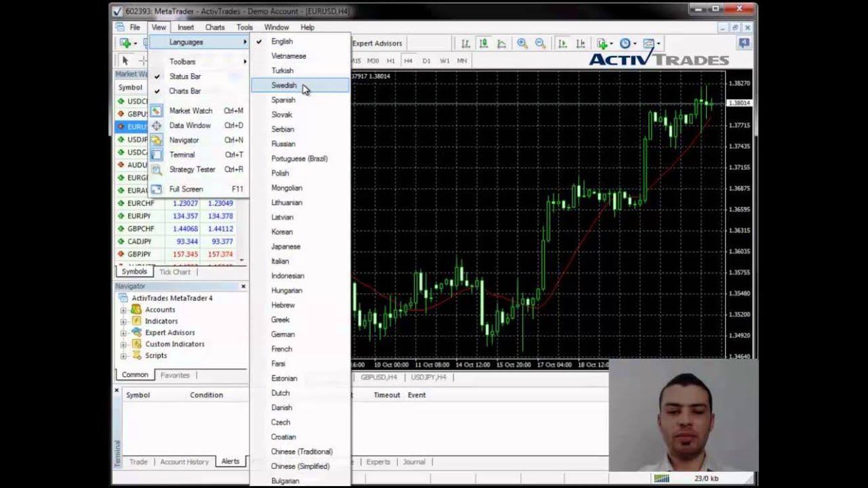Click the zoom in magnifier icon

(x=522, y=43)
